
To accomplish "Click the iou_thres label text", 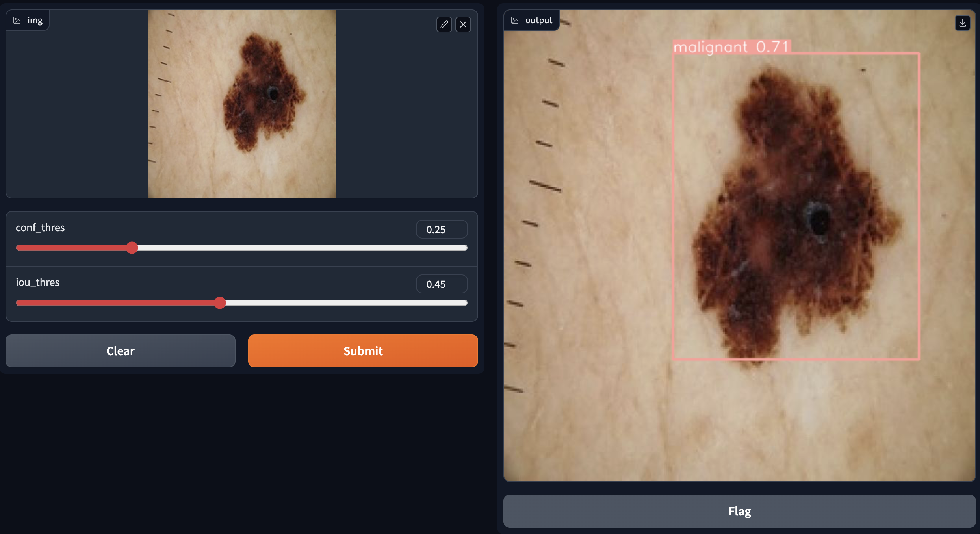I will click(x=37, y=282).
